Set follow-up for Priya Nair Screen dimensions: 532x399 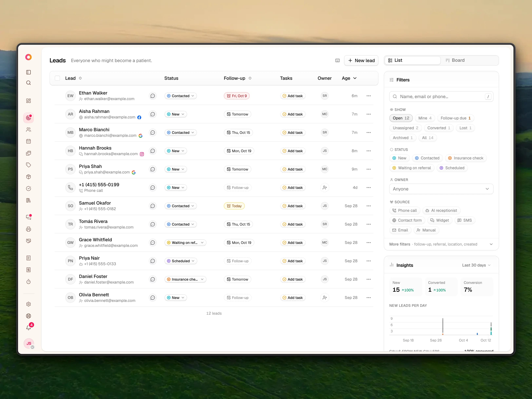point(238,261)
